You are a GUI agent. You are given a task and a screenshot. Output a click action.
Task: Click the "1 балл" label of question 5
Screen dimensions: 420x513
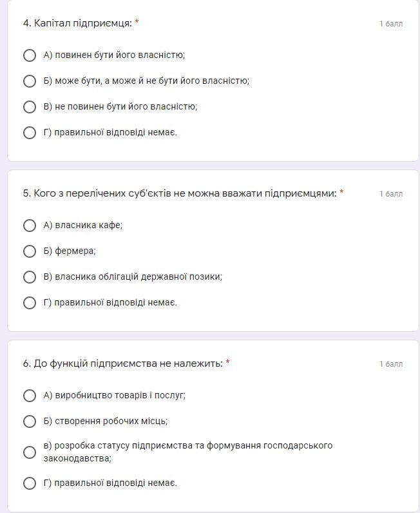390,194
